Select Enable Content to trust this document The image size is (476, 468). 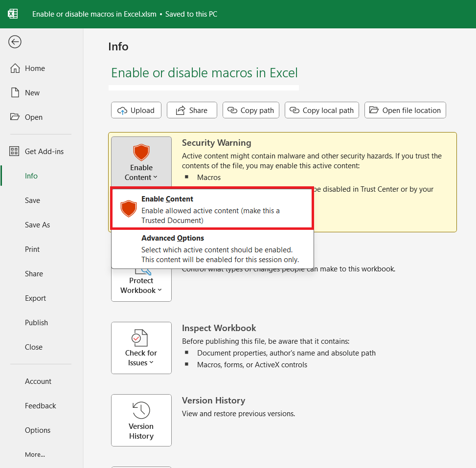click(x=212, y=208)
